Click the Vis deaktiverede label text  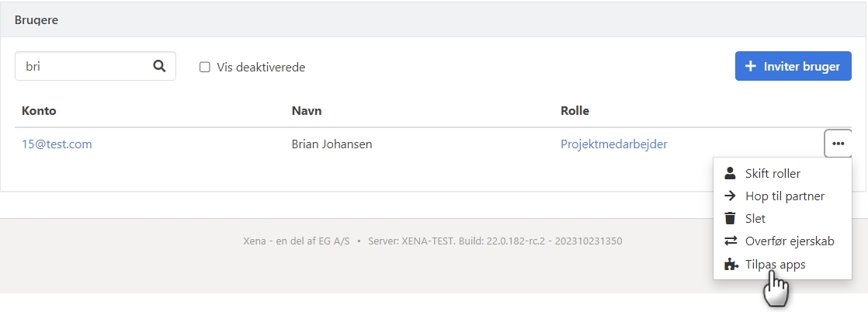pyautogui.click(x=261, y=67)
